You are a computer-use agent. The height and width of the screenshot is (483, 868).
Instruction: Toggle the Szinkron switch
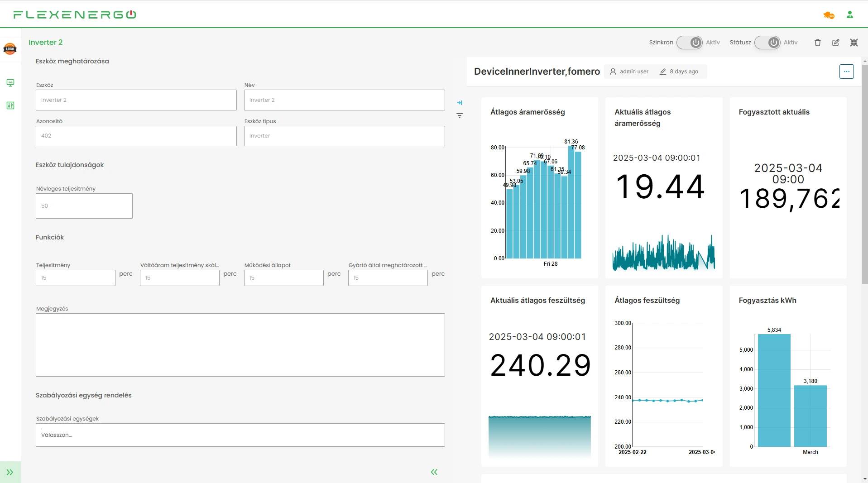tap(689, 43)
